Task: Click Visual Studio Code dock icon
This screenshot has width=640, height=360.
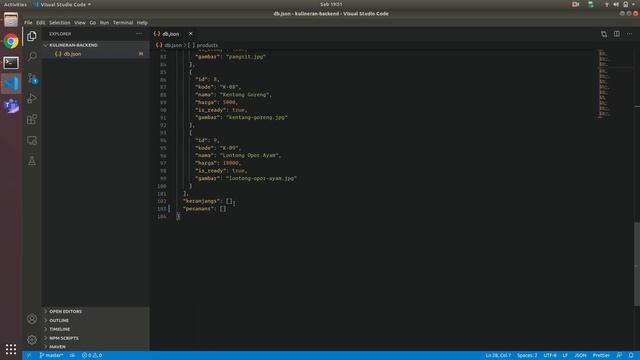Action: [11, 84]
